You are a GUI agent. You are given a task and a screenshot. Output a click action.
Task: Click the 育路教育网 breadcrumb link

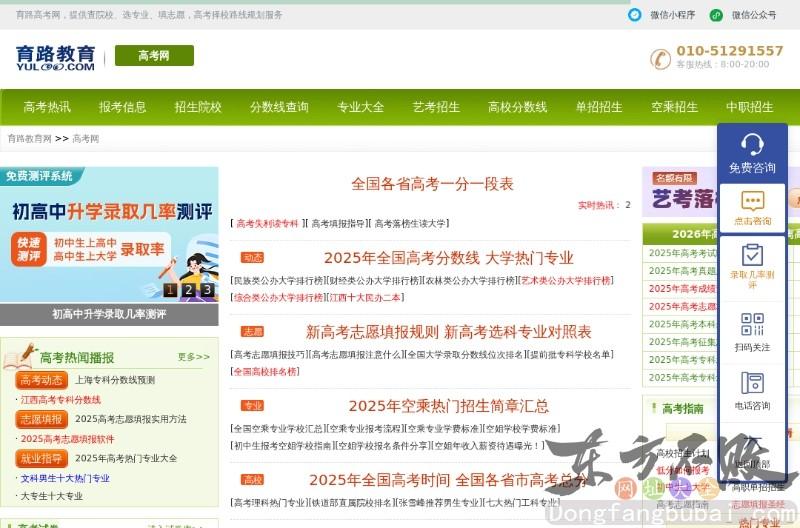[30, 139]
